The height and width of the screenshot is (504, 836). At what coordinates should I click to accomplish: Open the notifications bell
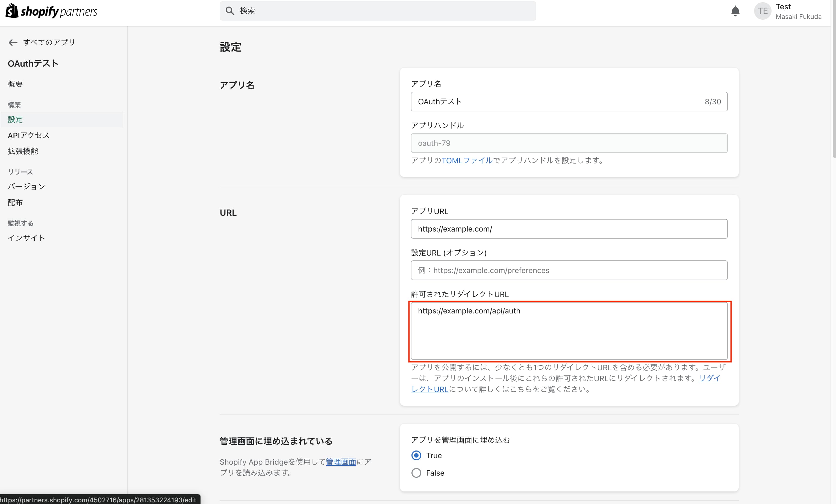pos(735,11)
